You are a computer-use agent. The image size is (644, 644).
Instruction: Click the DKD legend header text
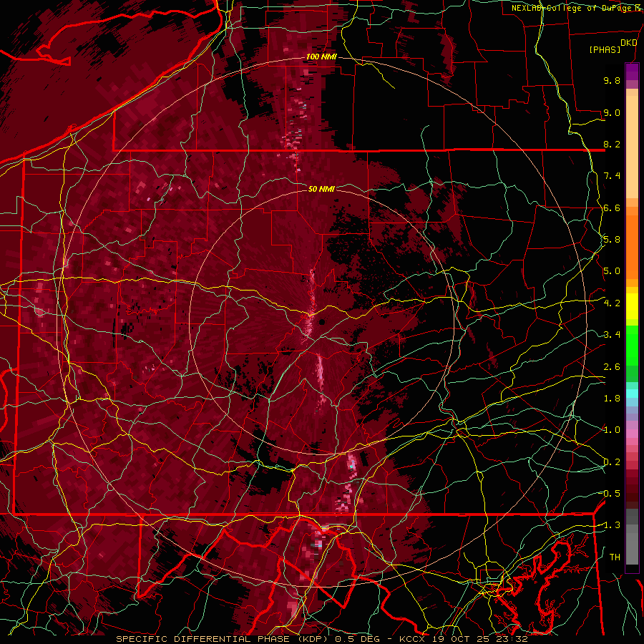[x=629, y=43]
